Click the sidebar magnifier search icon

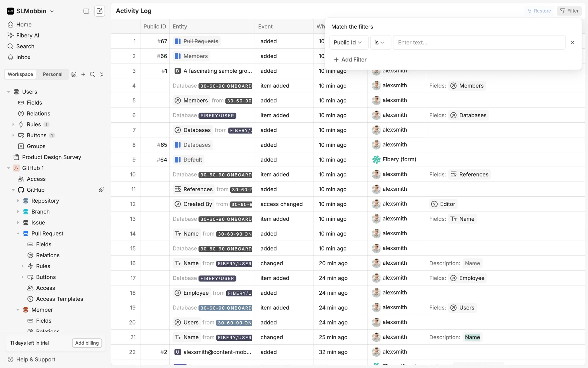92,74
